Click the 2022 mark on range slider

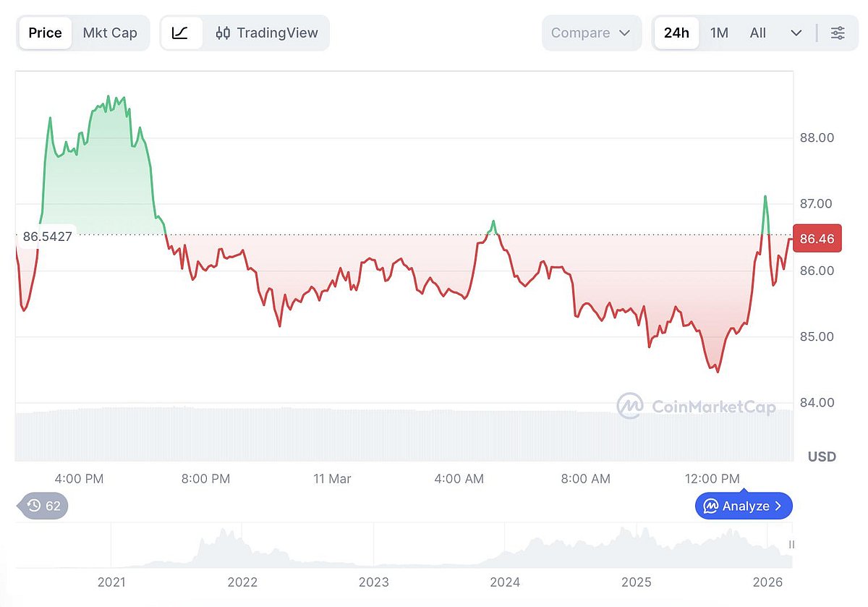243,582
